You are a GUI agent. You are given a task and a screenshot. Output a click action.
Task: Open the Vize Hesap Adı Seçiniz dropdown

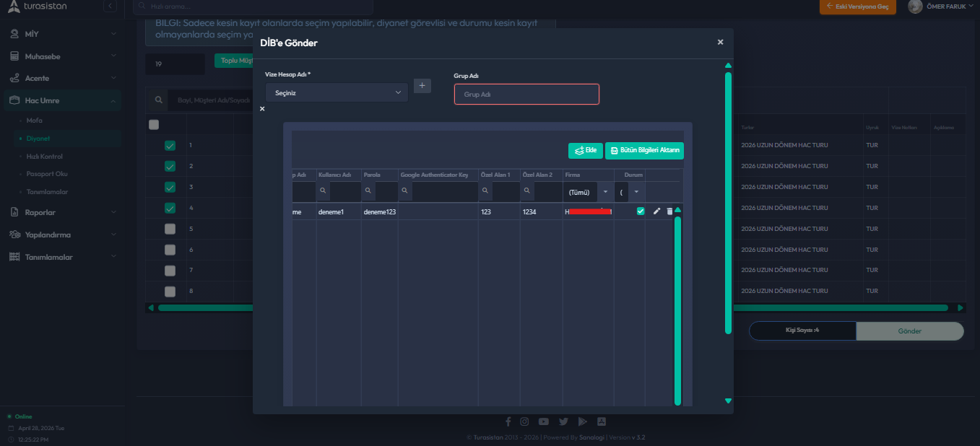[337, 93]
